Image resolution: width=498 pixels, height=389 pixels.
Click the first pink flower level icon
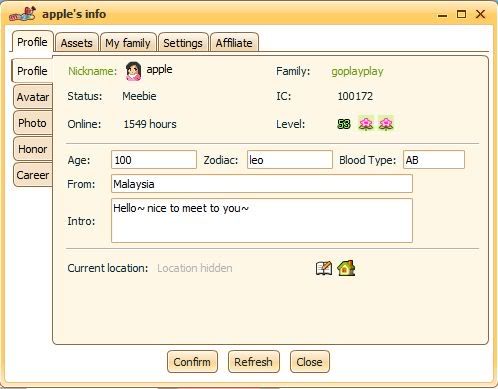point(366,124)
